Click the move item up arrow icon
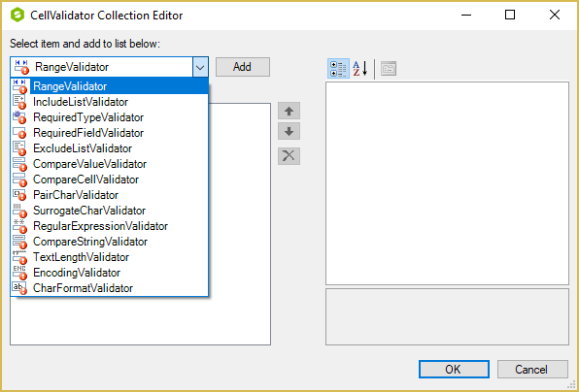Image resolution: width=579 pixels, height=392 pixels. [289, 111]
